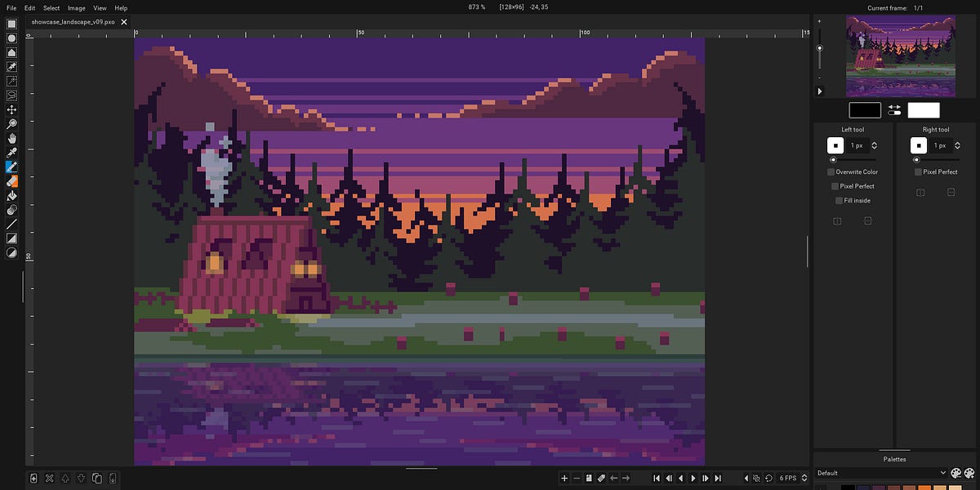Switch to the Eraser tool
The width and height of the screenshot is (980, 490).
point(11,181)
